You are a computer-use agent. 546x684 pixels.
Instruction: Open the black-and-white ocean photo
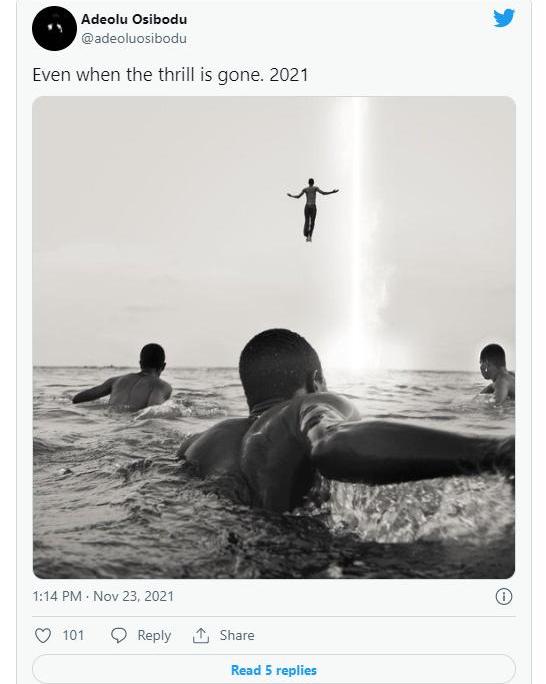point(274,338)
